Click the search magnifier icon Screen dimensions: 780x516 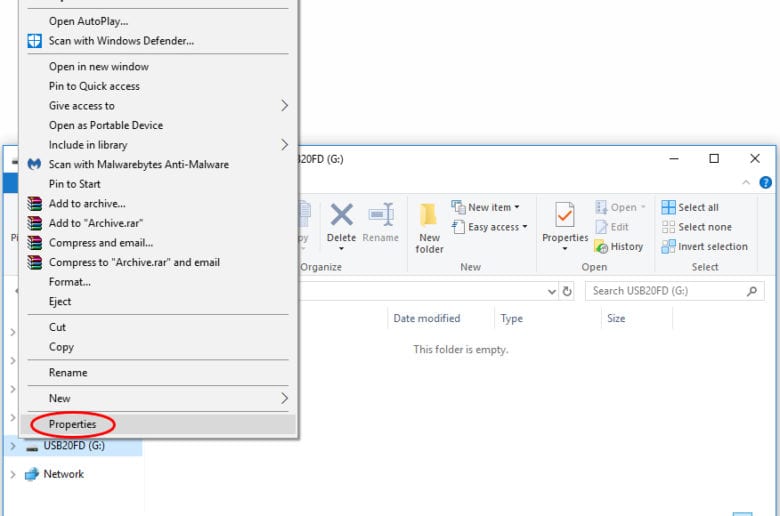tap(752, 291)
